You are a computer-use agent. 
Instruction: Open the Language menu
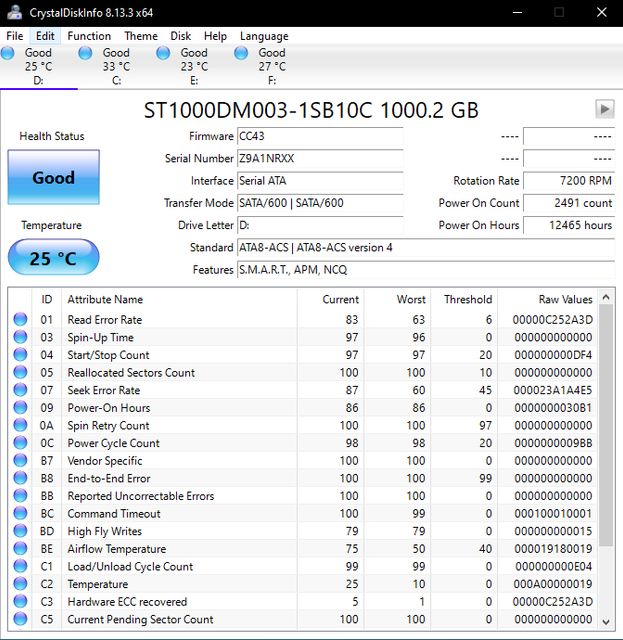264,36
